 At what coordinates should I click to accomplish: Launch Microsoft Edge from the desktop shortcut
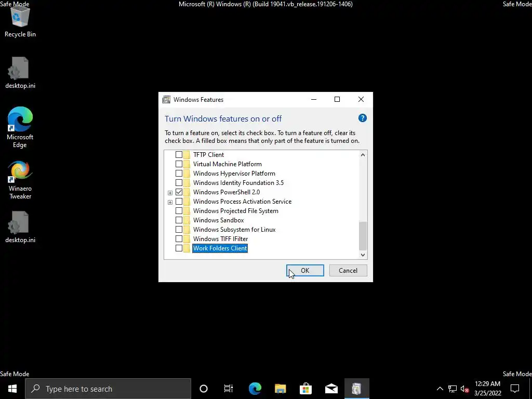pos(20,127)
